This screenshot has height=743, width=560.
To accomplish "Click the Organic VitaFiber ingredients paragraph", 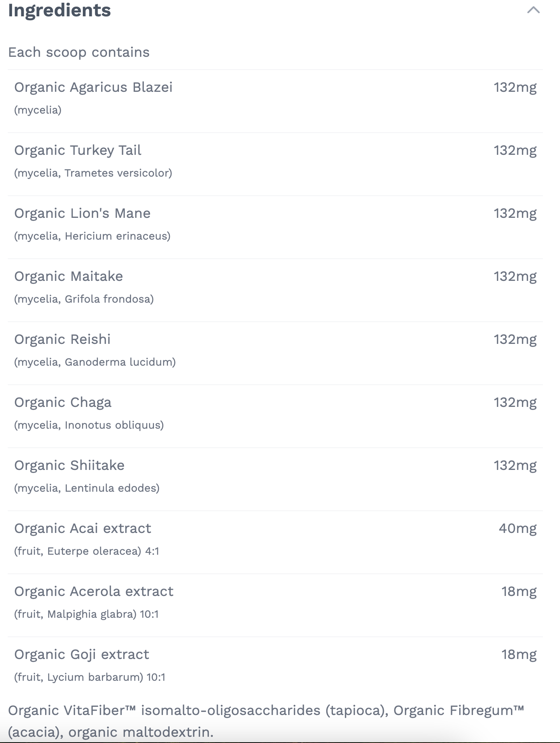I will tap(266, 721).
